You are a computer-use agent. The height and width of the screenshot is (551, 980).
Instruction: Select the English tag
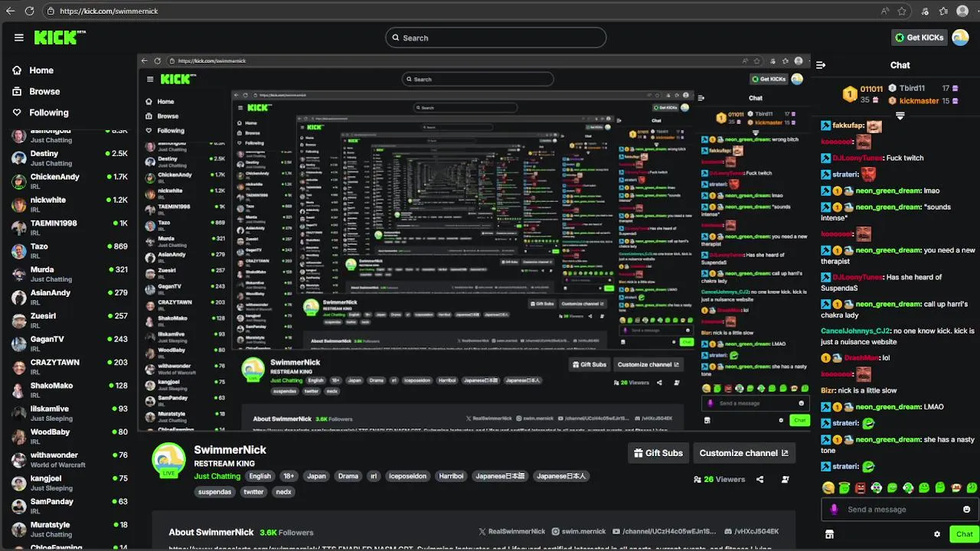click(260, 476)
